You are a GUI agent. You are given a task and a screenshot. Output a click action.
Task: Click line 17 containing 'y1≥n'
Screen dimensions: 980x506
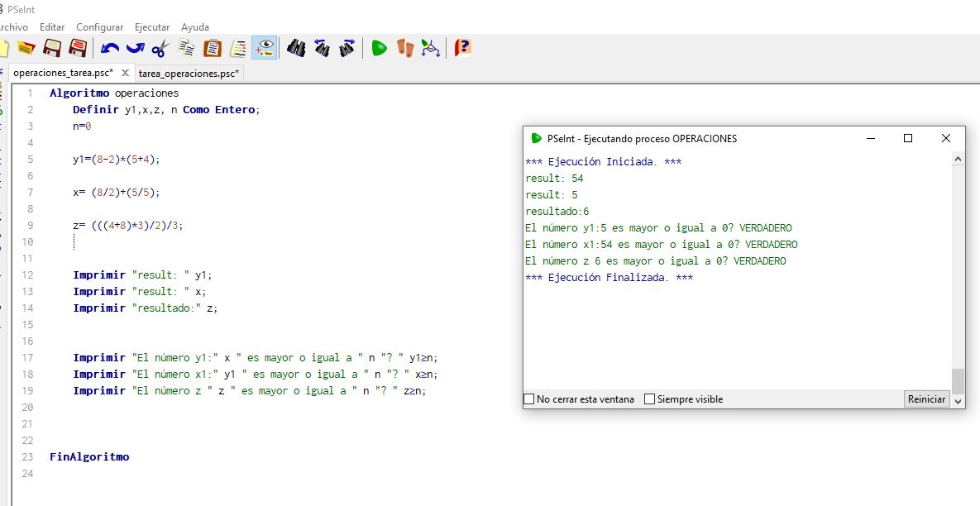[256, 357]
